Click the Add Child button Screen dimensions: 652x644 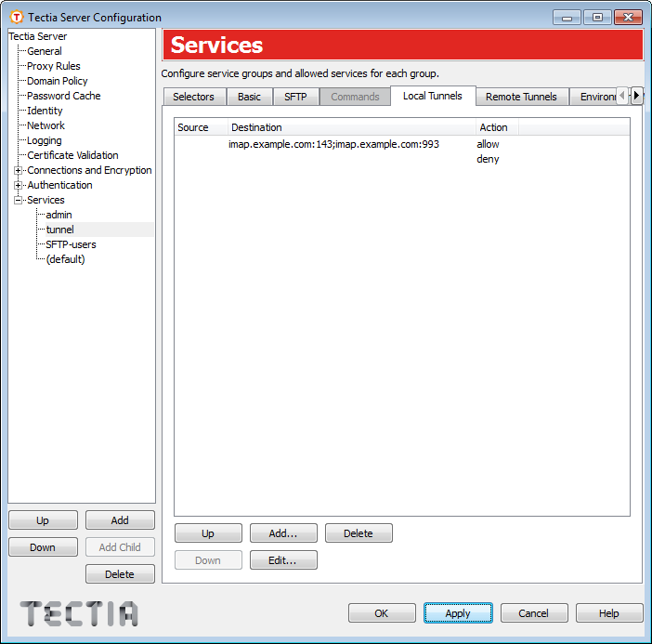[120, 547]
